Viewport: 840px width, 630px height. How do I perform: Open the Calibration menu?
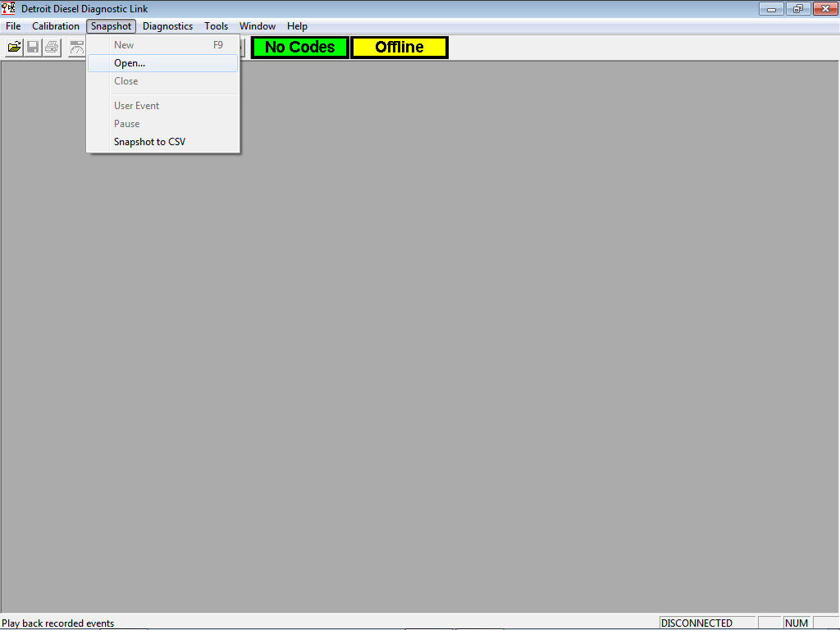(55, 25)
